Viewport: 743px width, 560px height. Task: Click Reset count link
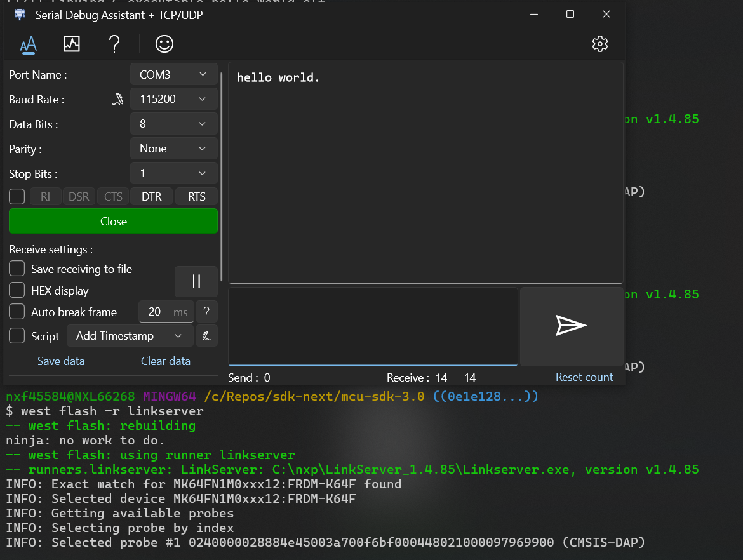click(584, 377)
